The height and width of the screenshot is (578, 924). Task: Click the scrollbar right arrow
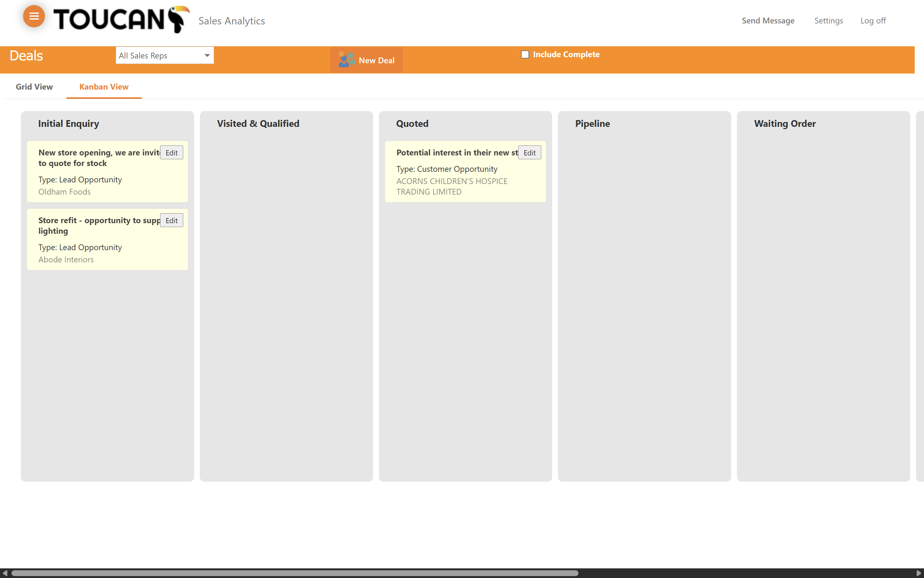(919, 573)
